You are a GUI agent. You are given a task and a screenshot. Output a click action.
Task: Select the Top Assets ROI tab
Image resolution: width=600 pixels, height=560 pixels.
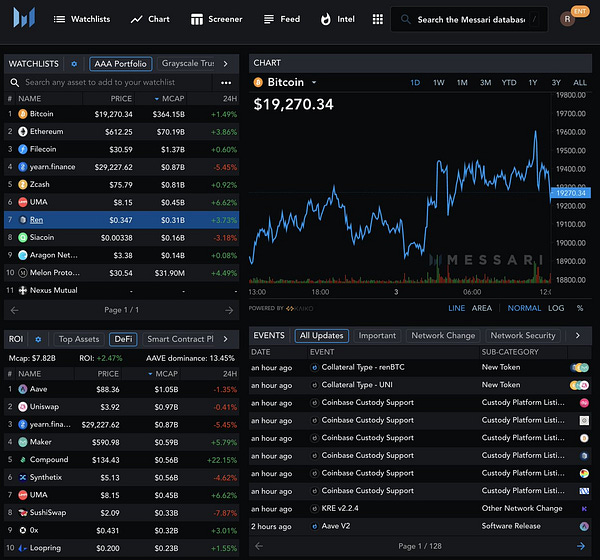click(79, 339)
